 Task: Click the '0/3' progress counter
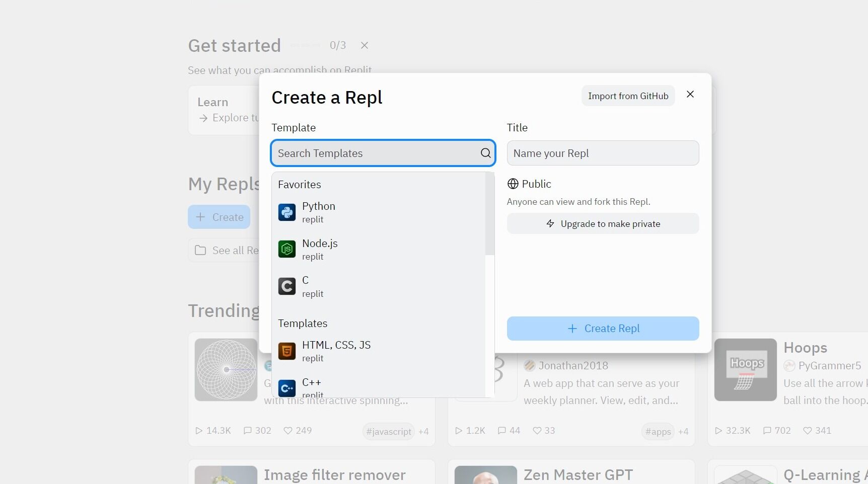[338, 45]
